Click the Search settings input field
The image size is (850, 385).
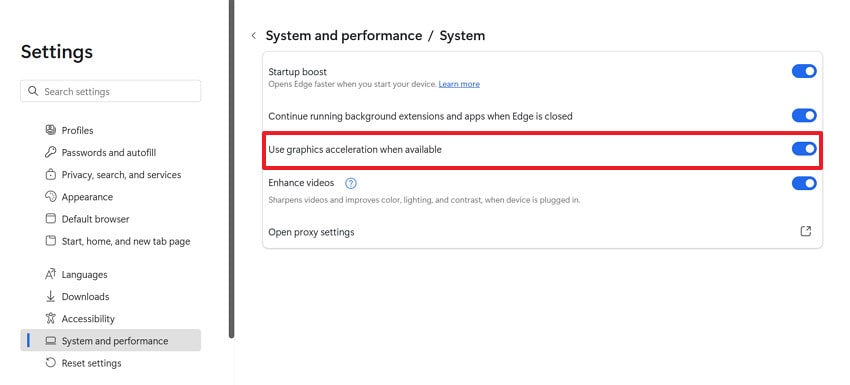[x=111, y=91]
